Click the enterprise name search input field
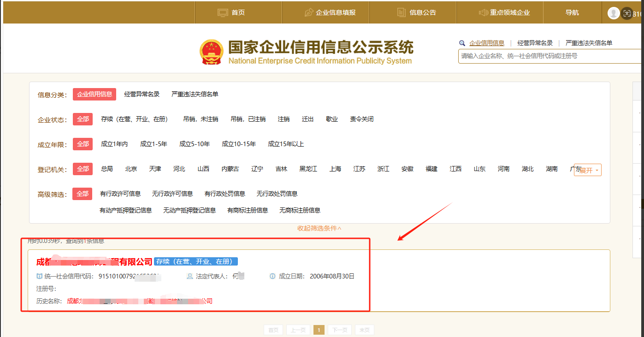The height and width of the screenshot is (337, 644). point(549,56)
